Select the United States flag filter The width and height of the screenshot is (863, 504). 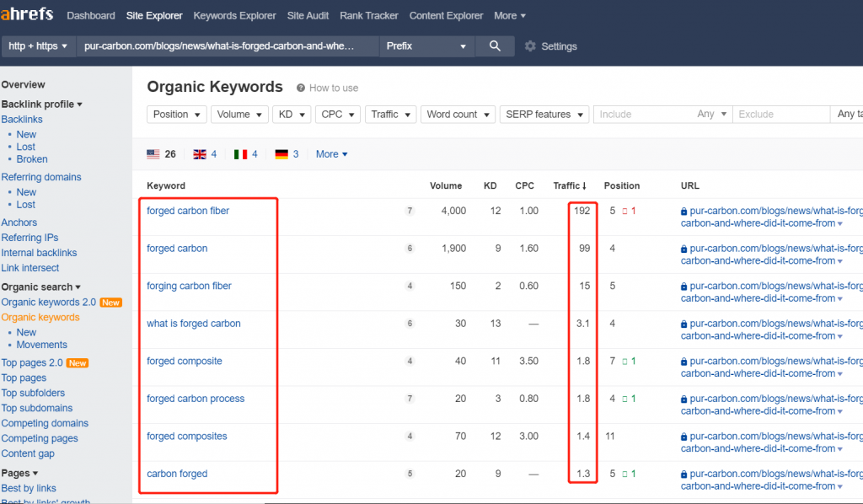pos(153,154)
